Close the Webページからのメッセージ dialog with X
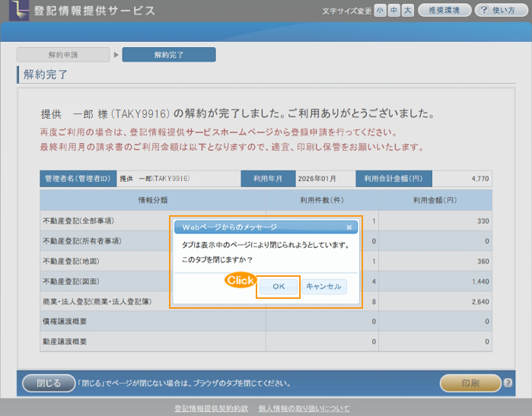 349,227
